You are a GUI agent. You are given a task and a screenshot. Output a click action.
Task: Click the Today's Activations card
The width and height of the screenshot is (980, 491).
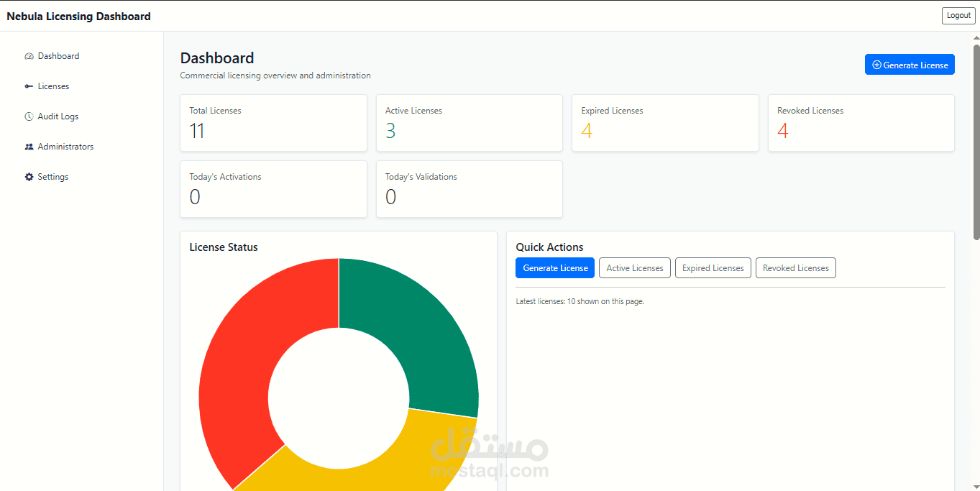tap(273, 189)
